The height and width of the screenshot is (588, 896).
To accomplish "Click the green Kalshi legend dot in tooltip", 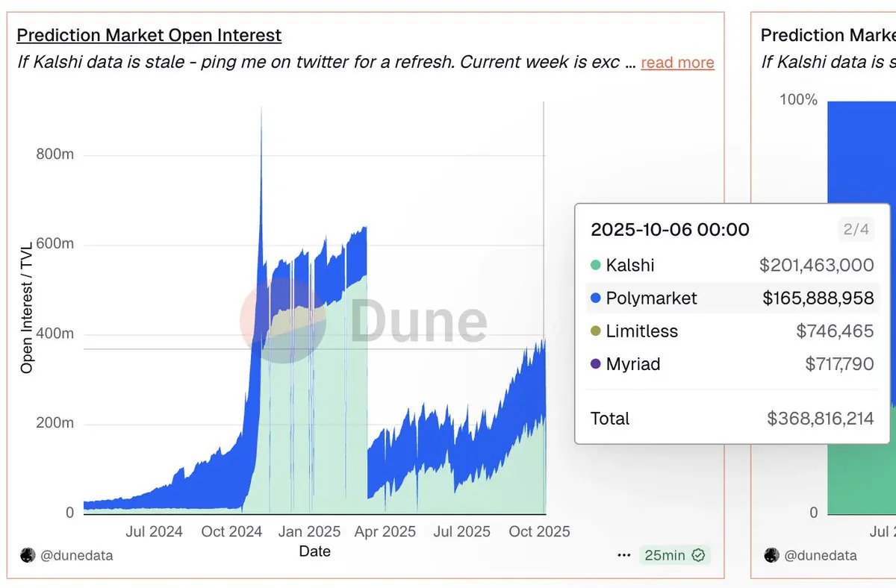I will (x=595, y=265).
